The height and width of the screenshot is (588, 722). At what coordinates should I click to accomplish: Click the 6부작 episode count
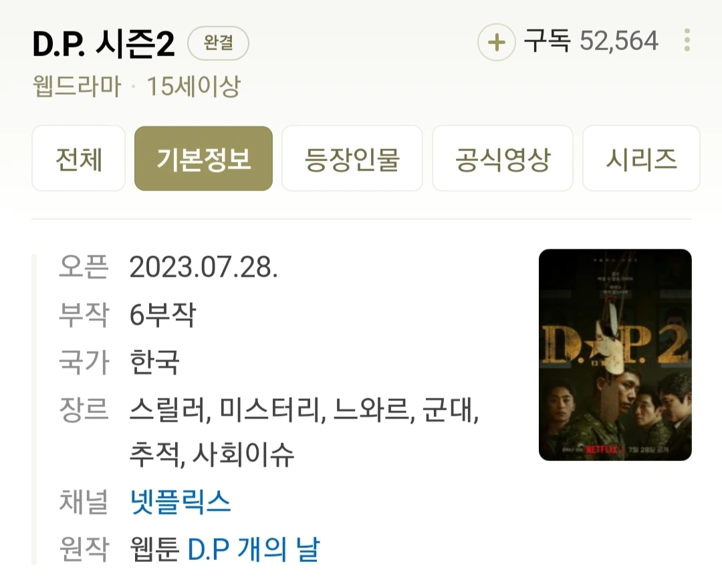(x=163, y=315)
